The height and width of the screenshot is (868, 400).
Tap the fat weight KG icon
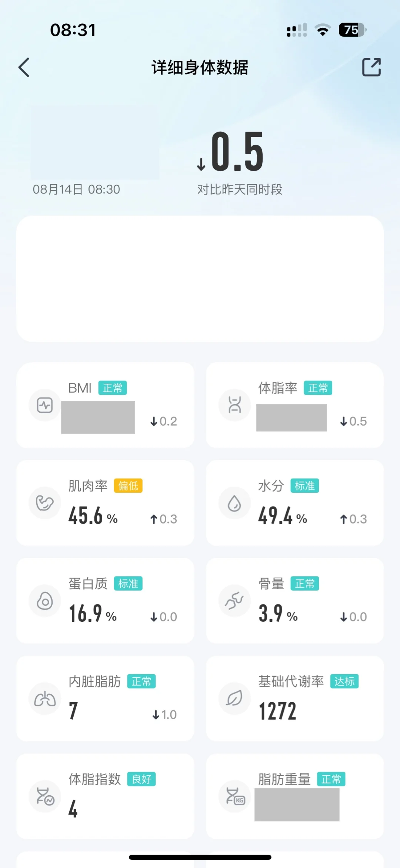[234, 797]
